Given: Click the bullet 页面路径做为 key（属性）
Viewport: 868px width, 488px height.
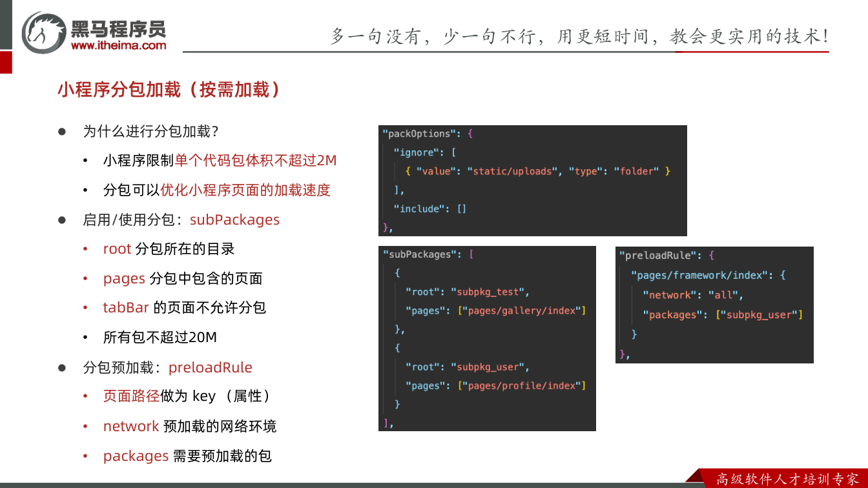Looking at the screenshot, I should point(187,396).
